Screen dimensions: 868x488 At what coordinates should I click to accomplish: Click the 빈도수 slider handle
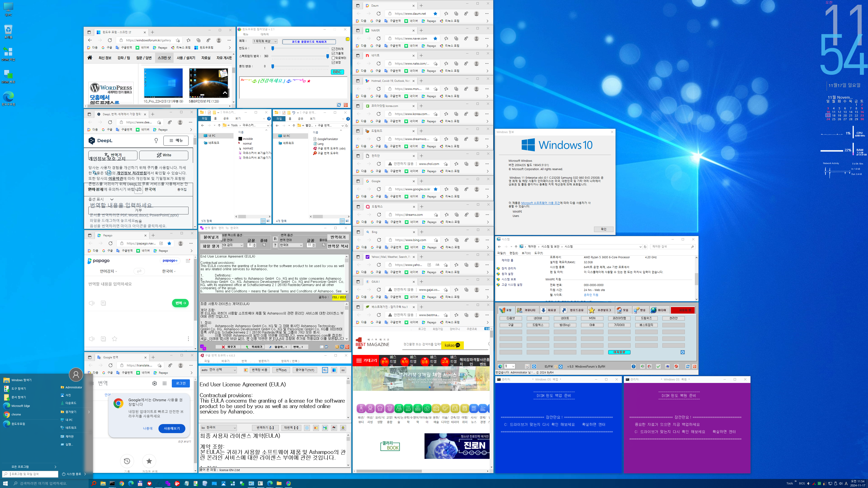pos(273,49)
